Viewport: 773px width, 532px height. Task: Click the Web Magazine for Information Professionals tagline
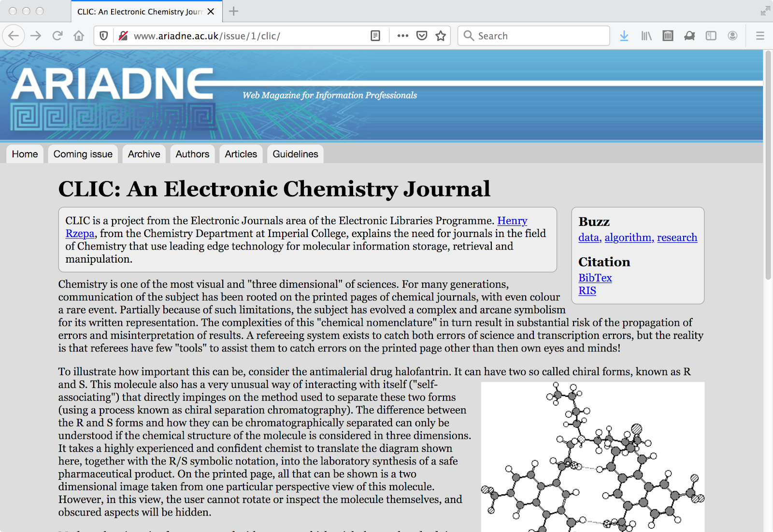tap(329, 96)
